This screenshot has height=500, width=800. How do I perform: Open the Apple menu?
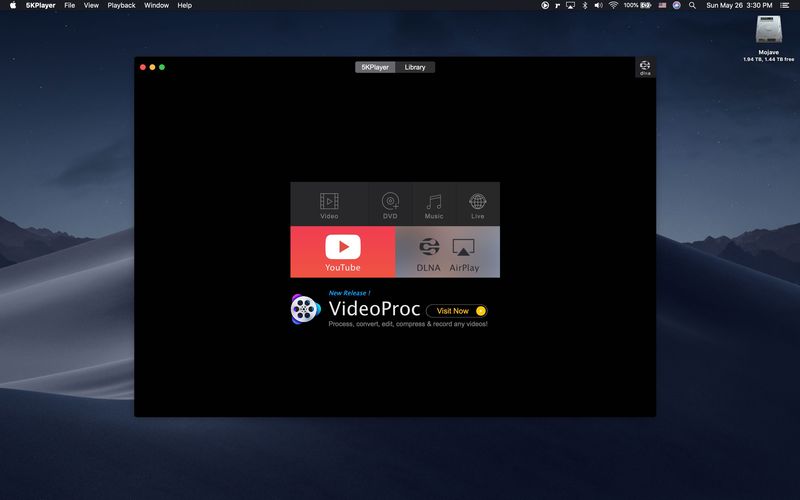coord(13,5)
